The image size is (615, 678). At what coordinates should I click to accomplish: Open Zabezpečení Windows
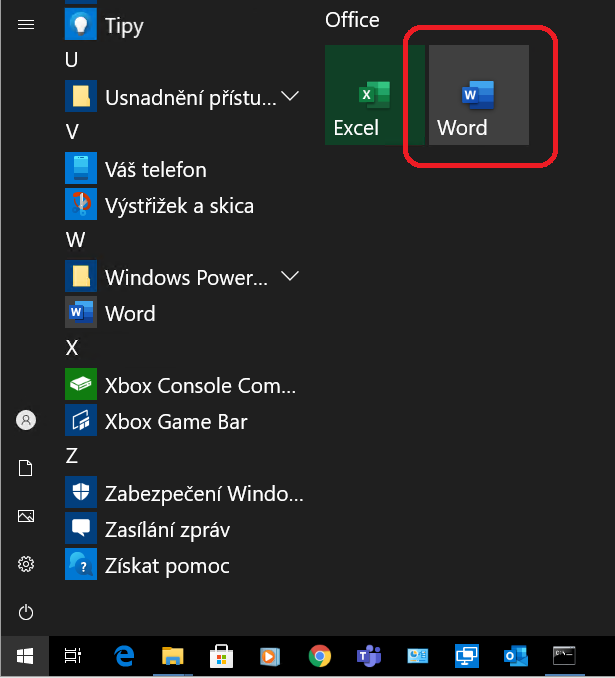pos(184,493)
